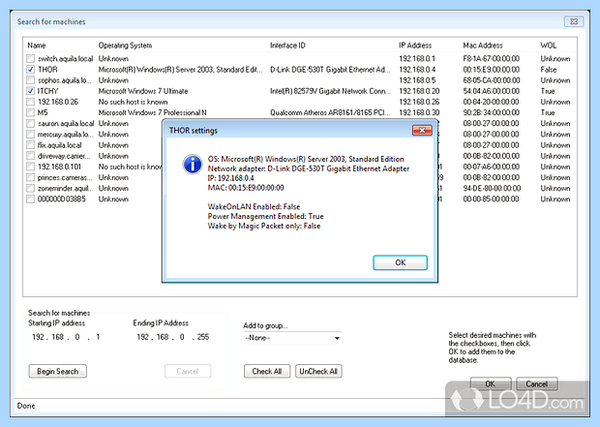Select MAC address F8-1A-67-00-00-00

point(491,59)
